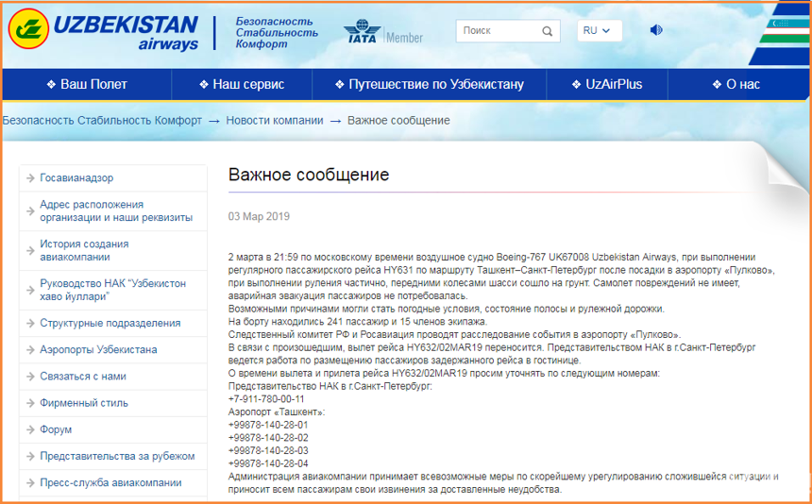Image resolution: width=812 pixels, height=504 pixels.
Task: Click phone number +99878-140-28-03
Action: 268,451
